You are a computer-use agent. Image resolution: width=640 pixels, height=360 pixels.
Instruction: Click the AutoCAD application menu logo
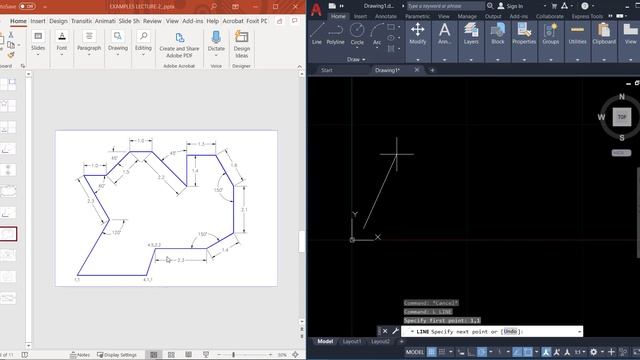[316, 9]
